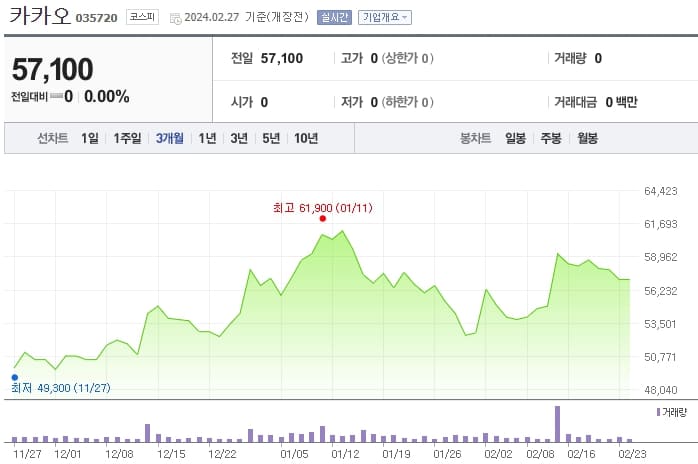Image resolution: width=698 pixels, height=464 pixels.
Task: Click the 11/27 date axis label
Action: [28, 454]
